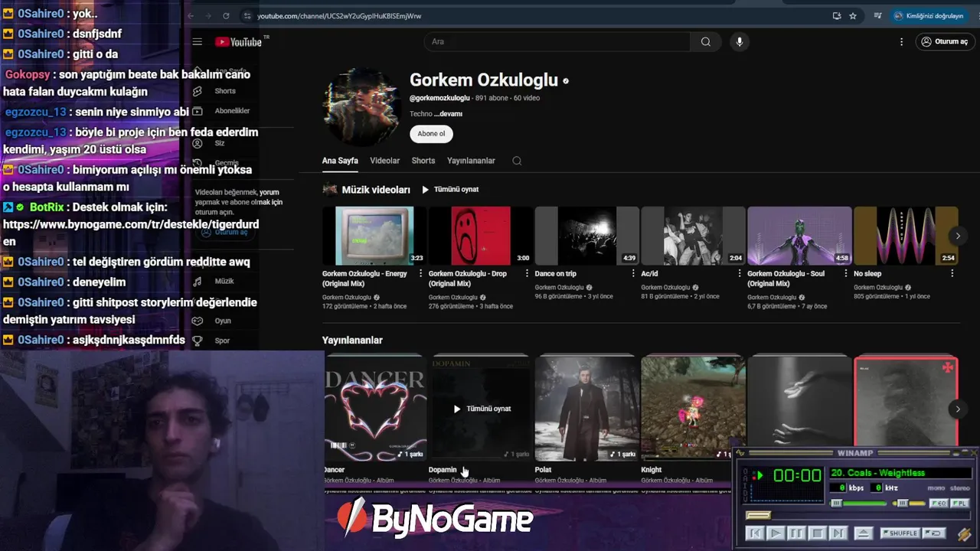
Task: Stop playback in Winamp
Action: (x=818, y=533)
